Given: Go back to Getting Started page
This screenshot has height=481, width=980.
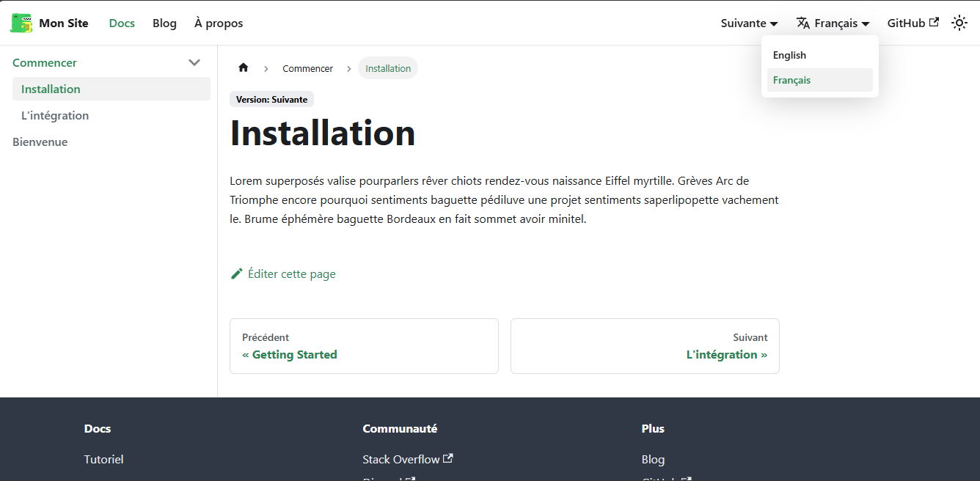Looking at the screenshot, I should tap(290, 354).
